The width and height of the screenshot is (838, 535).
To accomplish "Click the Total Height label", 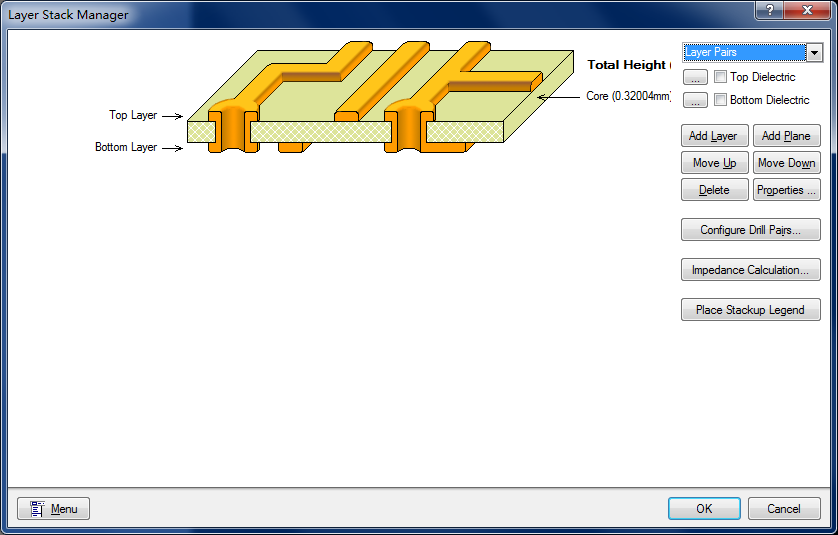I will pos(629,65).
